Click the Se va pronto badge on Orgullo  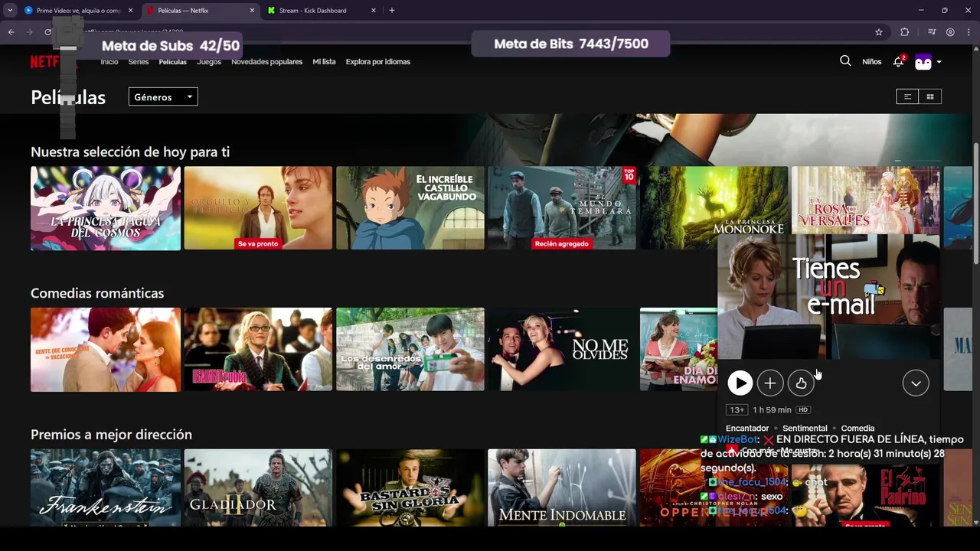(x=258, y=243)
